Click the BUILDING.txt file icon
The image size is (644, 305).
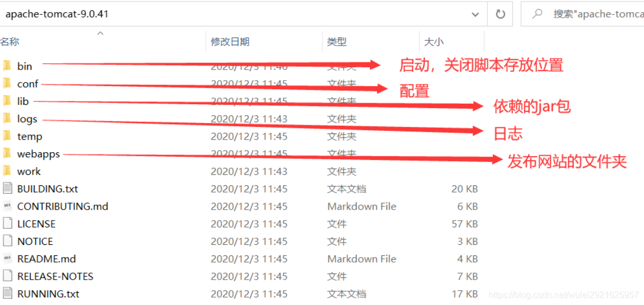point(7,189)
